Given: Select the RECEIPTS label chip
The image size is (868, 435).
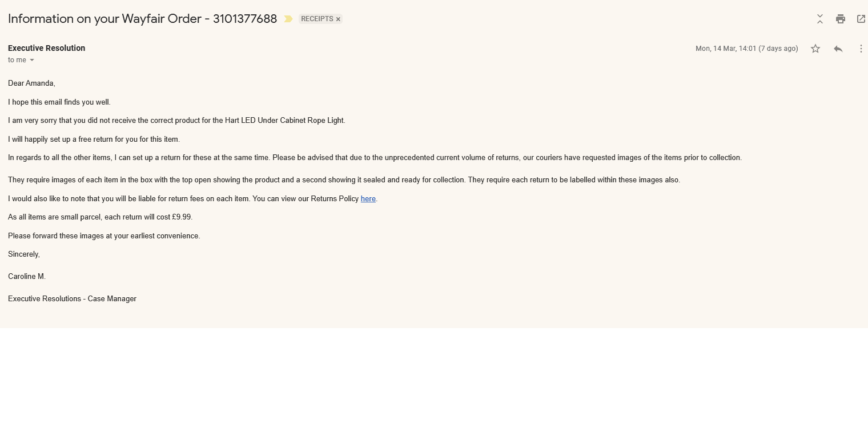Looking at the screenshot, I should pyautogui.click(x=318, y=19).
